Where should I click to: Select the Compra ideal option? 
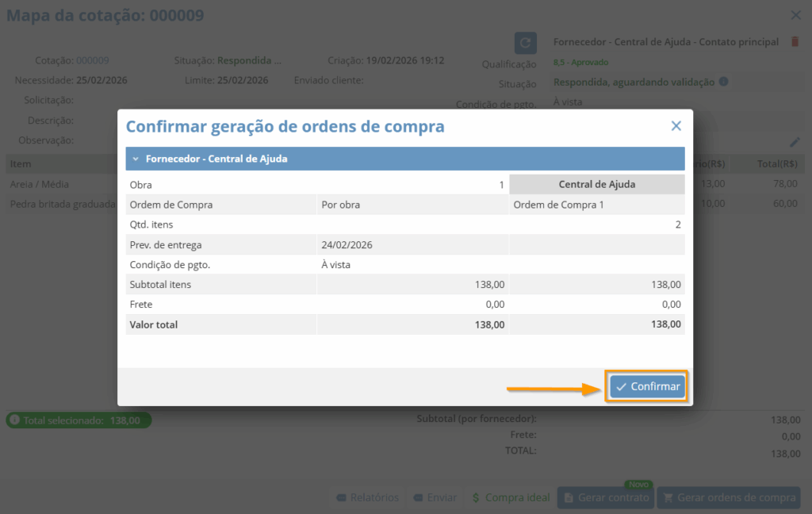pyautogui.click(x=510, y=497)
